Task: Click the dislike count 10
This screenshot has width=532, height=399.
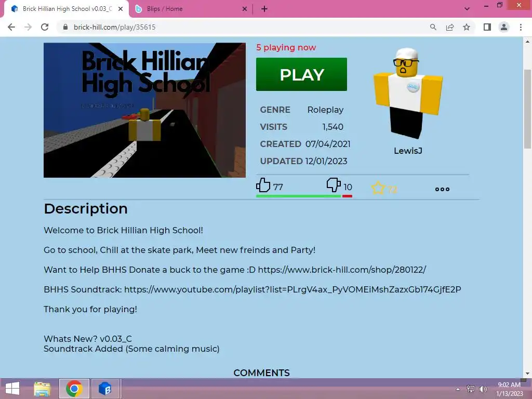Action: coord(348,187)
